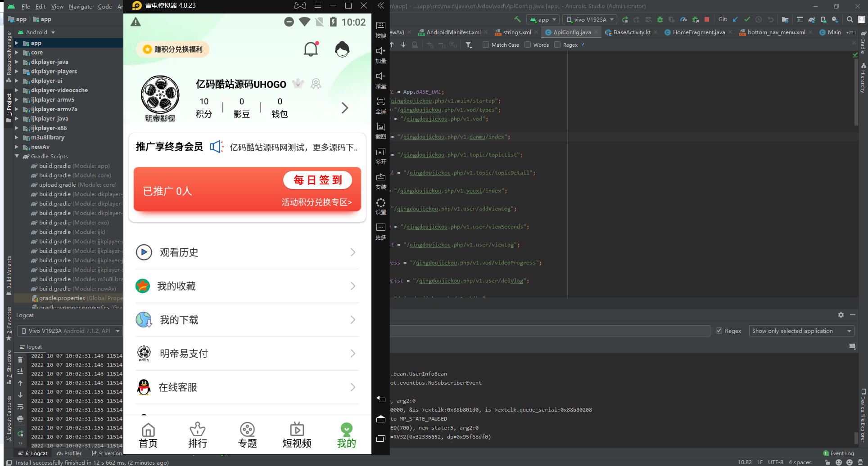Enable the Match Case checkbox
The height and width of the screenshot is (466, 868).
click(x=486, y=45)
